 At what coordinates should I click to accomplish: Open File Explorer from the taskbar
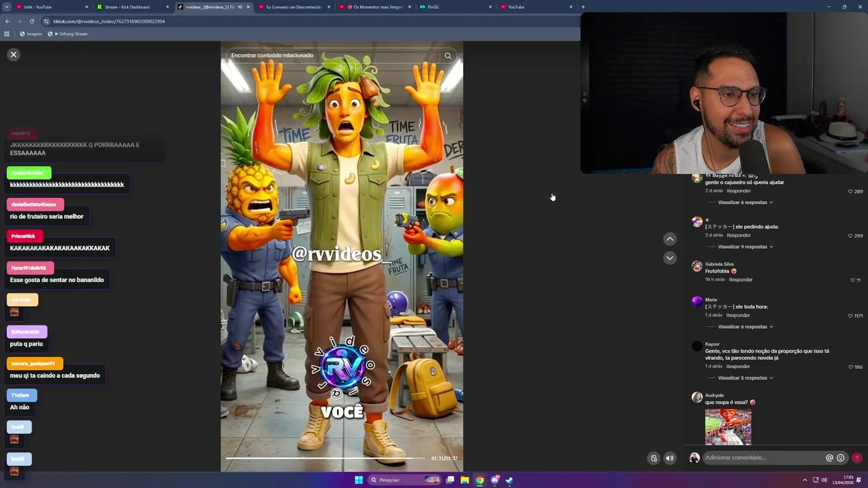pos(465,480)
